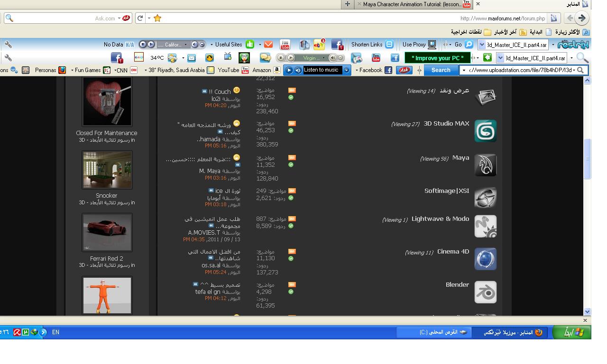
Task: Open the Lightwave & Modo forum link
Action: (440, 219)
